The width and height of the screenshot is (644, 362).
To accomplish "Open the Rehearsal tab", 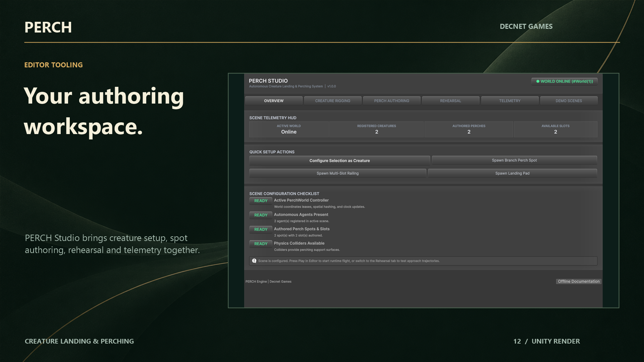I will click(x=450, y=101).
